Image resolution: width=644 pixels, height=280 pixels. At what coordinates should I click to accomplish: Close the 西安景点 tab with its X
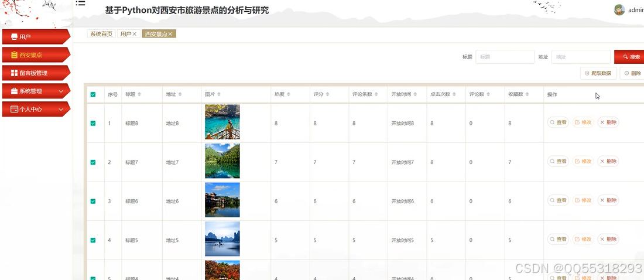(x=170, y=34)
